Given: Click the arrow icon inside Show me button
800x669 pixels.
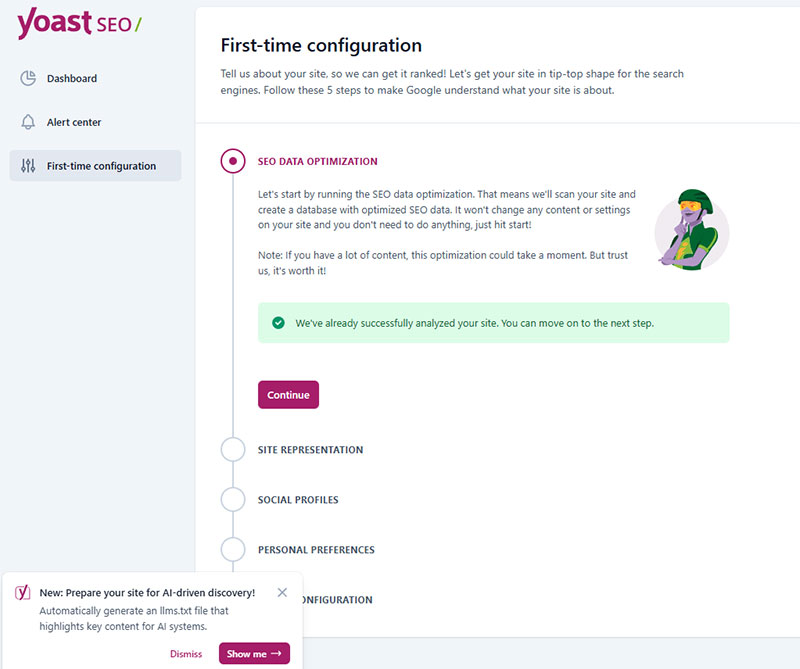Looking at the screenshot, I should pyautogui.click(x=277, y=653).
